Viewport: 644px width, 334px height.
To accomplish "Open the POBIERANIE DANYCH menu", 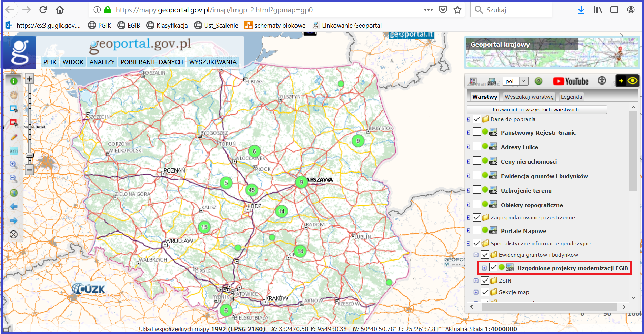I will click(x=152, y=62).
